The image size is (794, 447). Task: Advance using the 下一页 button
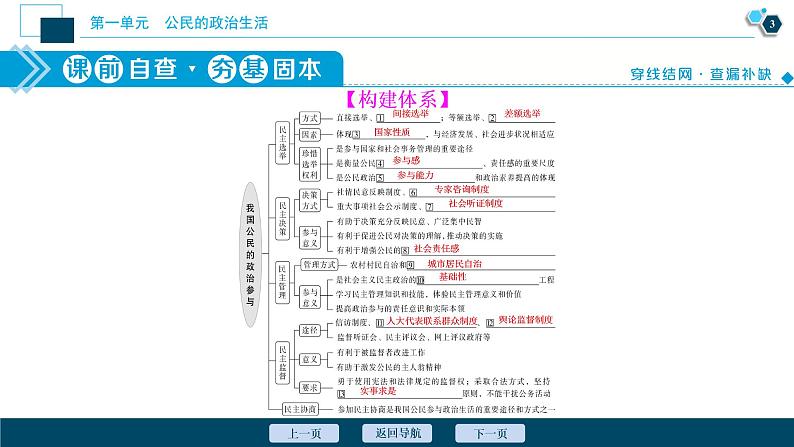coord(490,433)
